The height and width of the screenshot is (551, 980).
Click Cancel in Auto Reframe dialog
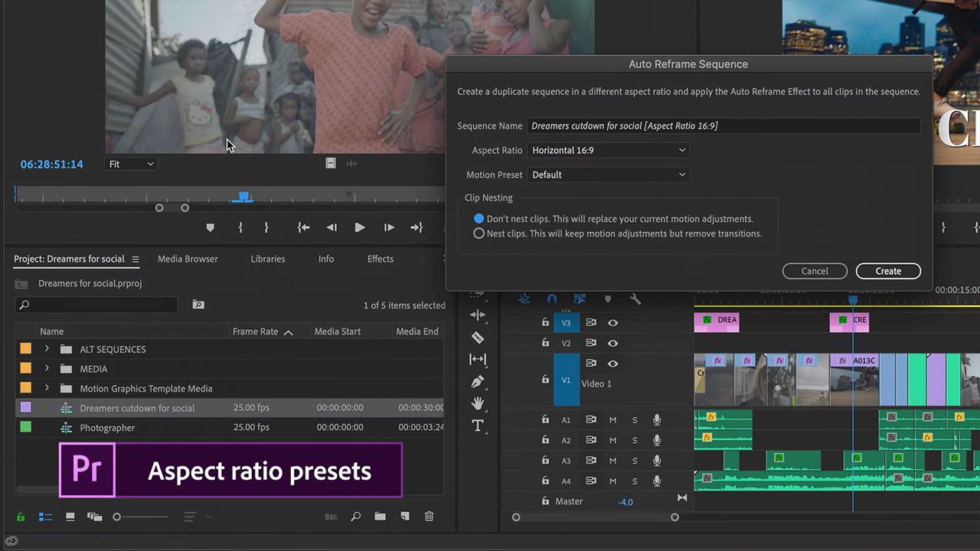(x=815, y=271)
